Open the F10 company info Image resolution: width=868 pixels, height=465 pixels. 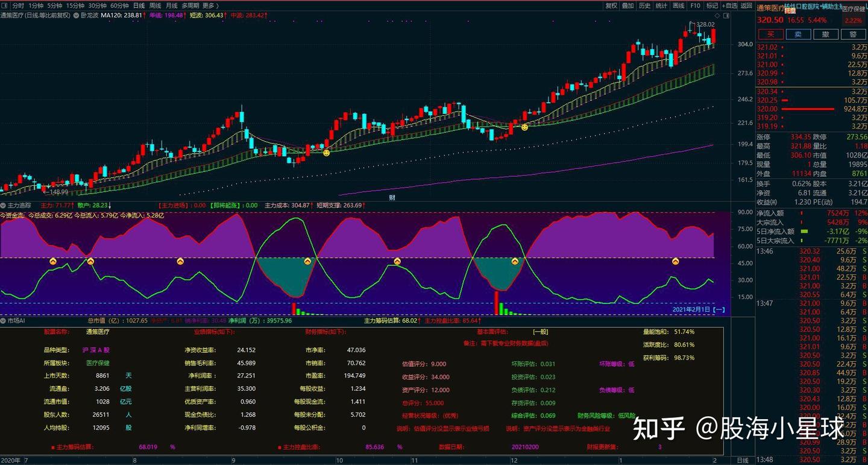(695, 5)
